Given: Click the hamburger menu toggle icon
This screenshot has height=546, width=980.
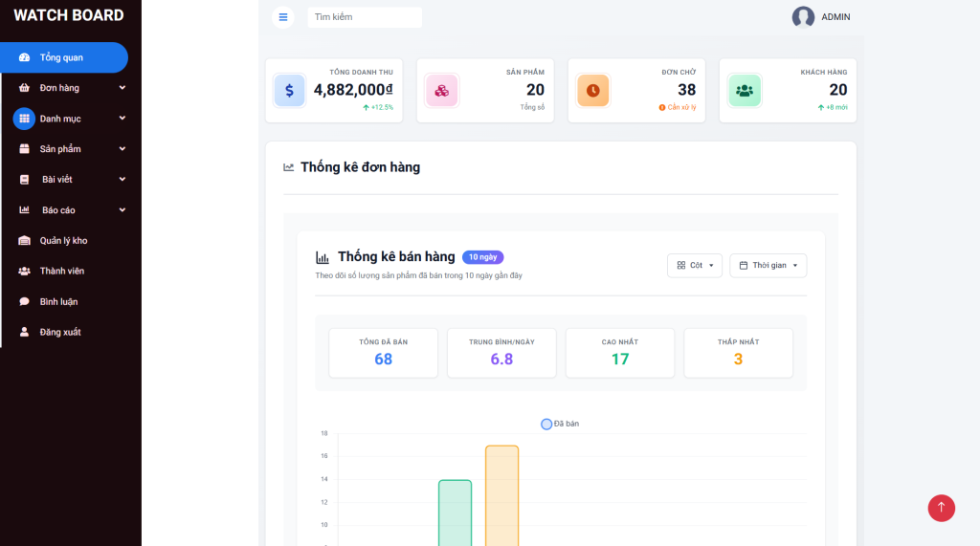Looking at the screenshot, I should coord(282,17).
